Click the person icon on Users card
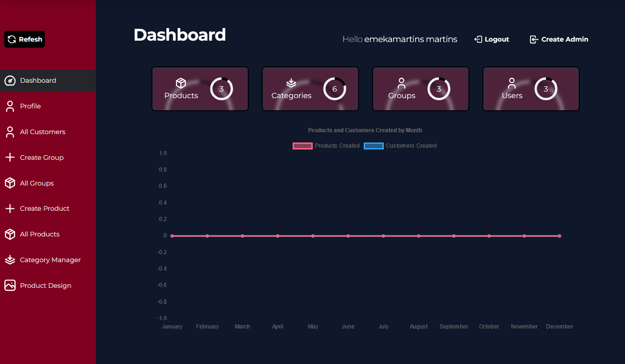 coord(512,83)
